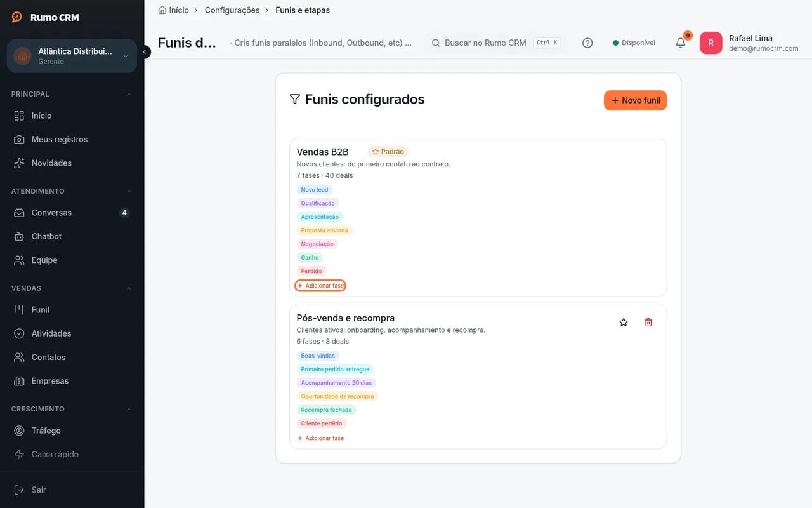Focus the Buscar no Rumo CRM search
Screen dimensions: 812x508
pyautogui.click(x=495, y=43)
